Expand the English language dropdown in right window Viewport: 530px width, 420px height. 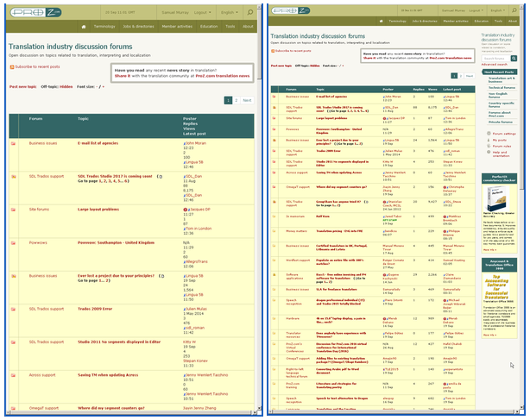click(x=498, y=10)
